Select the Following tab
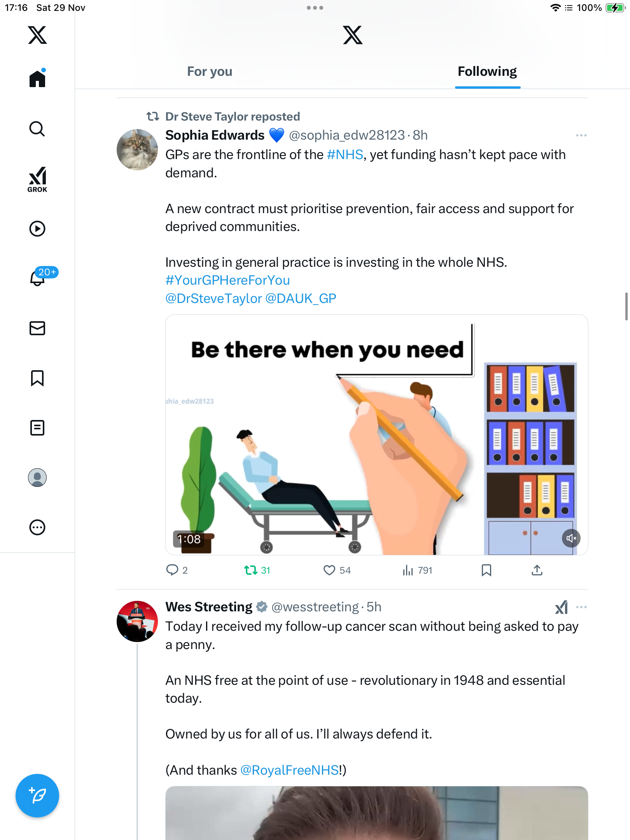 tap(487, 72)
